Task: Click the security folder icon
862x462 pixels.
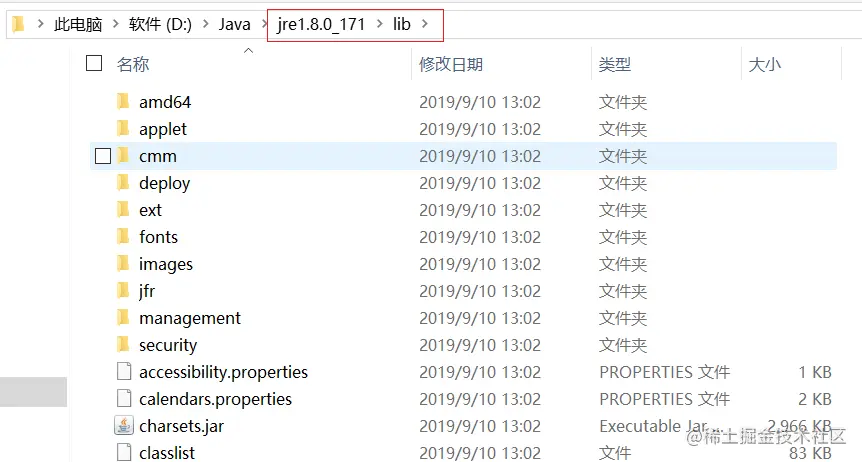Action: pyautogui.click(x=124, y=344)
